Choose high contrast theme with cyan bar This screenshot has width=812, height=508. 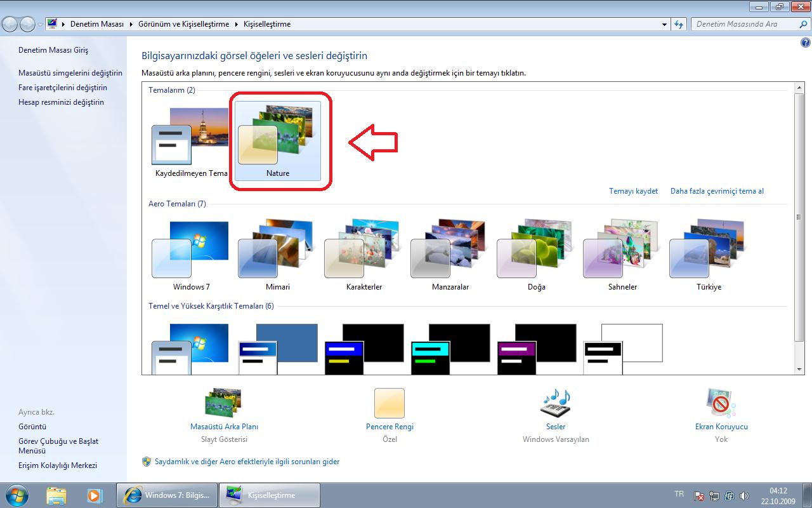point(450,349)
